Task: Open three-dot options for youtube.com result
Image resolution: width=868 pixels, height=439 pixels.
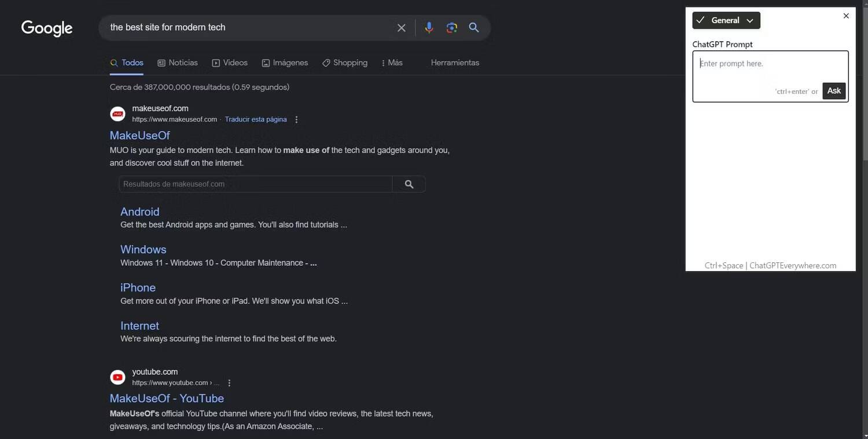Action: (x=229, y=383)
